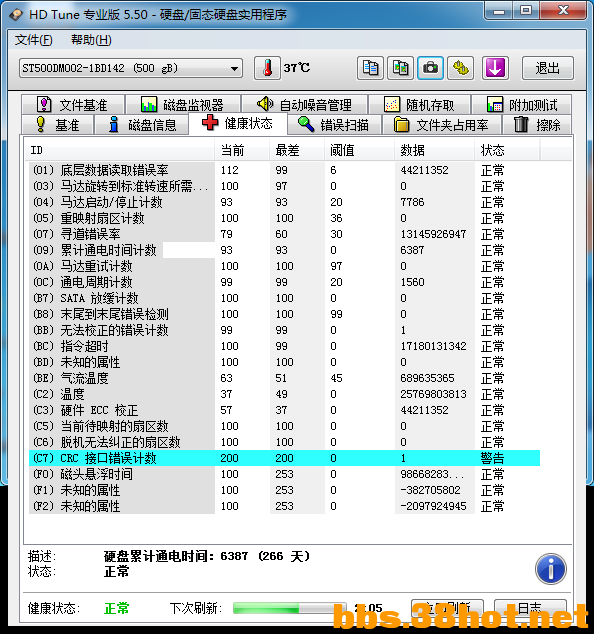Image resolution: width=594 pixels, height=634 pixels.
Task: Switch to the 擦除 tab
Action: (537, 125)
